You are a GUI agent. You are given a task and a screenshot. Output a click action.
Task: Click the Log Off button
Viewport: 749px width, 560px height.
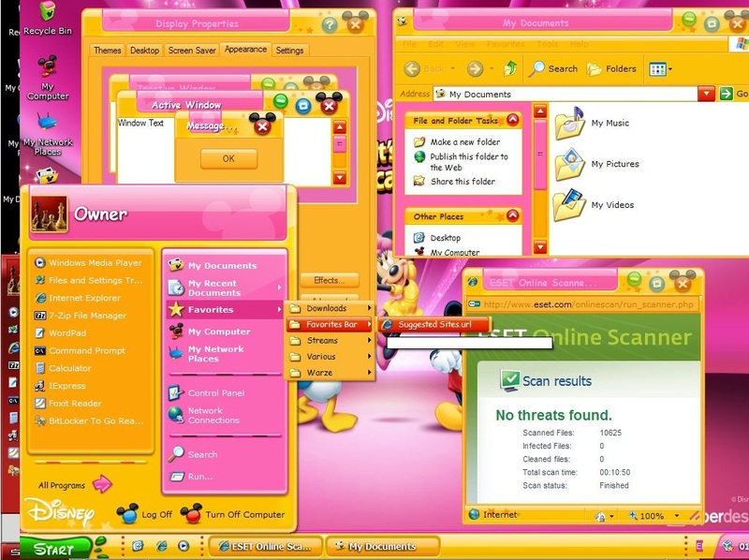click(144, 514)
